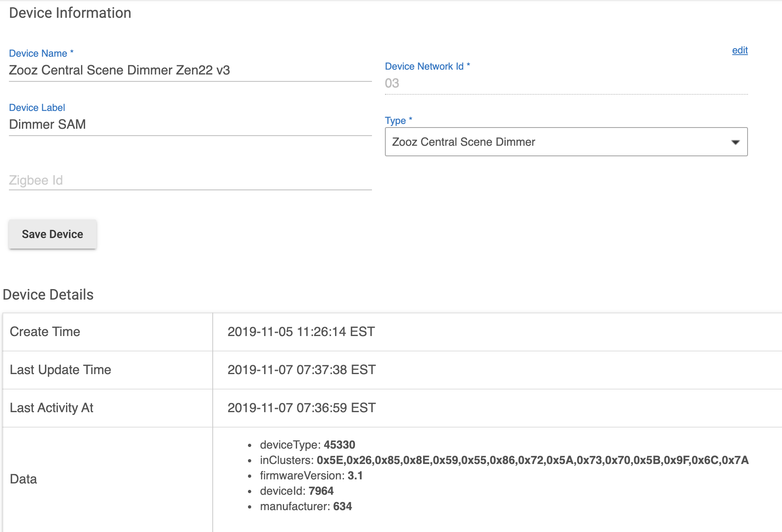This screenshot has height=532, width=782.
Task: Click the Save Device button
Action: point(52,234)
